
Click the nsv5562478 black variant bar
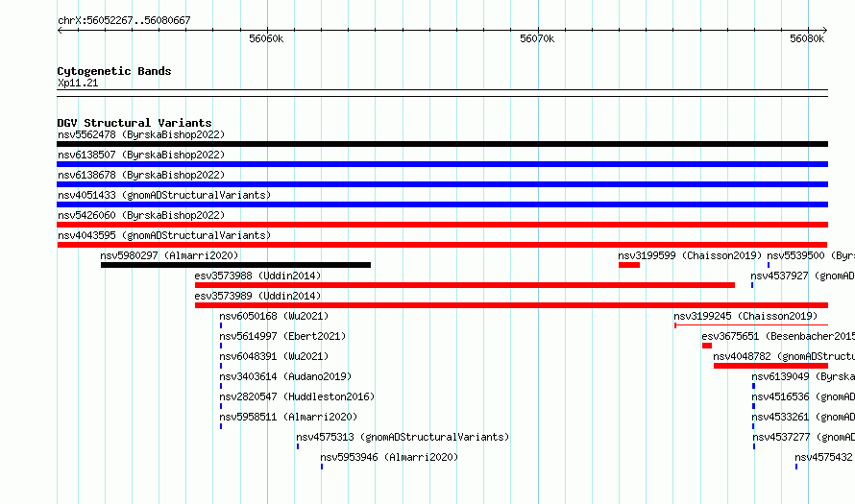click(442, 144)
